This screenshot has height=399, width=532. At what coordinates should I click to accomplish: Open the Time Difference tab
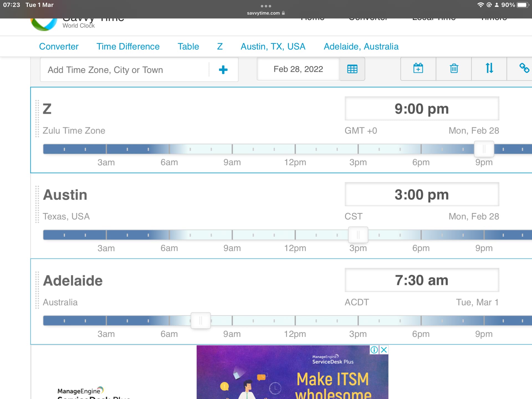coord(128,47)
